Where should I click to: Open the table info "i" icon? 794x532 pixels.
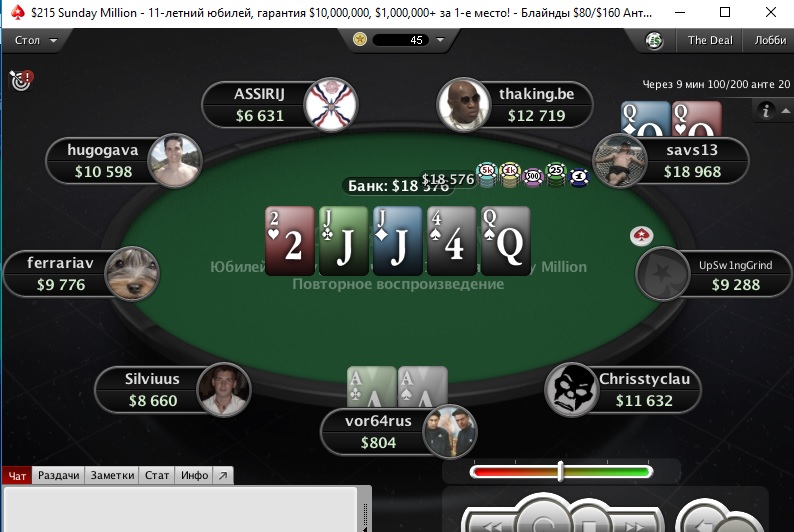click(766, 110)
